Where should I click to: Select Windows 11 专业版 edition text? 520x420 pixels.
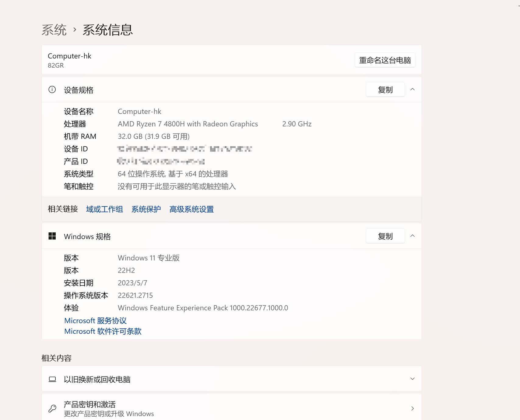coord(149,258)
